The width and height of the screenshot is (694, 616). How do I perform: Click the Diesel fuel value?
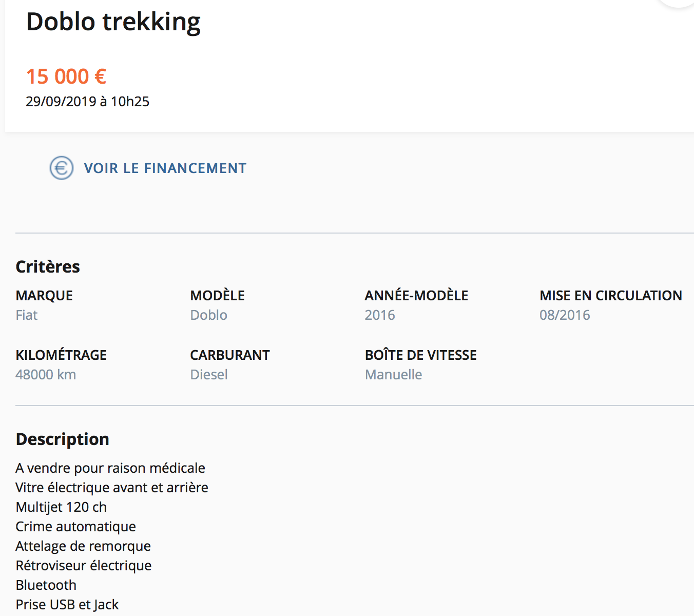(x=209, y=375)
